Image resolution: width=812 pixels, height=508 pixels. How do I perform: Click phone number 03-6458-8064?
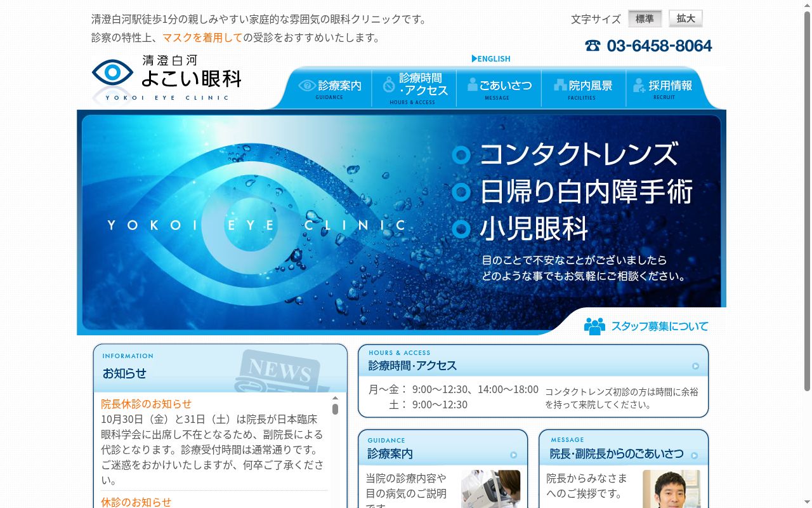[659, 46]
